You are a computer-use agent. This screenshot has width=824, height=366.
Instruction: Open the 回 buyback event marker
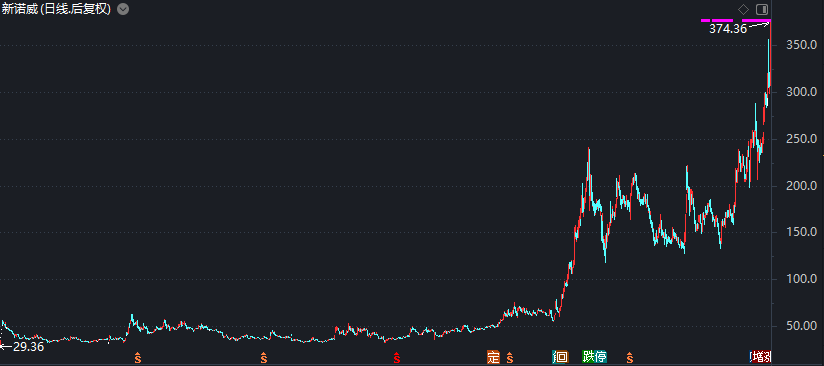click(561, 357)
